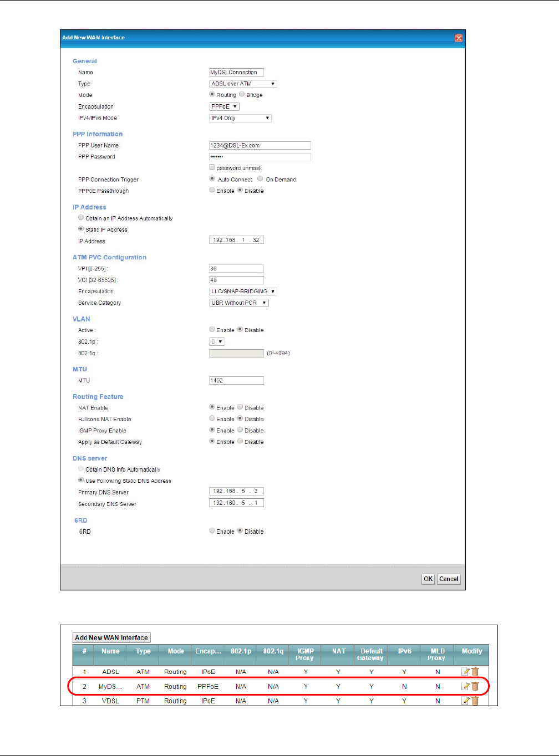
Task: Disable 6RD option
Action: [240, 530]
